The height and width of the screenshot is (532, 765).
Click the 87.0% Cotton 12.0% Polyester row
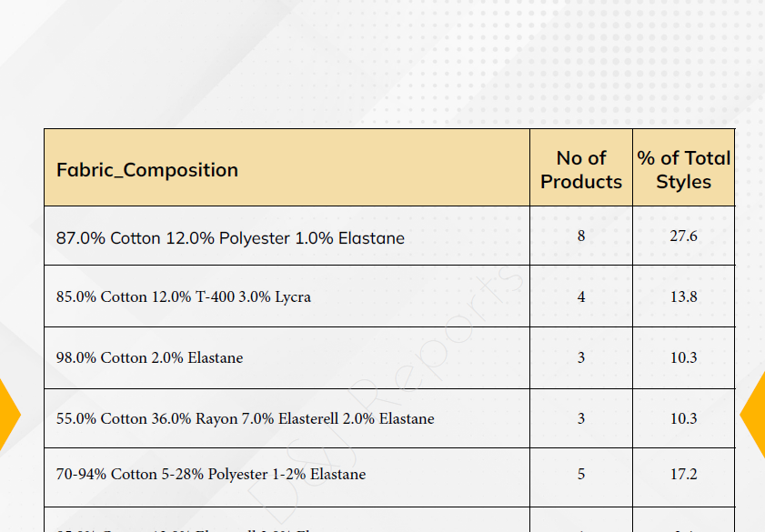389,236
